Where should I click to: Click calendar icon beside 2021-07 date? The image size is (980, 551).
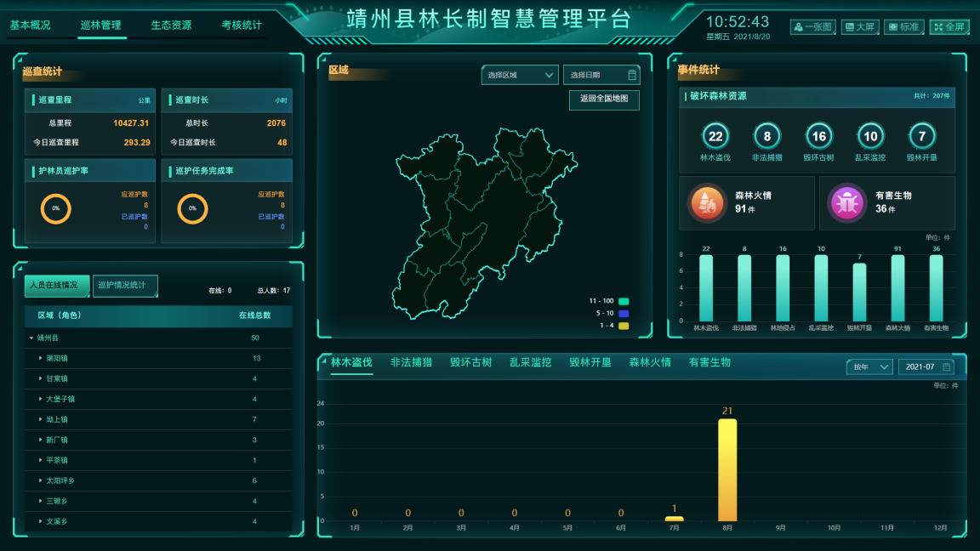coord(946,366)
